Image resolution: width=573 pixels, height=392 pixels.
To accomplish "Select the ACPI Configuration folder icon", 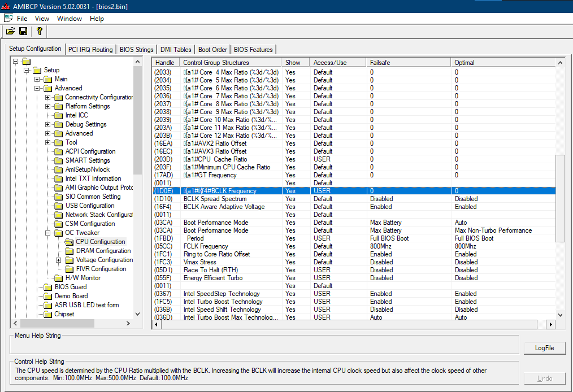I will click(58, 151).
